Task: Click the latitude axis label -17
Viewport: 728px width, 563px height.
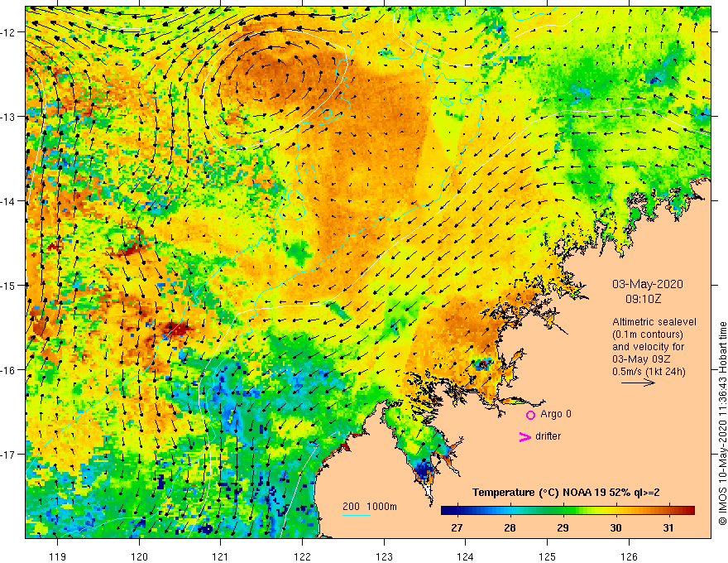Action: [x=9, y=455]
